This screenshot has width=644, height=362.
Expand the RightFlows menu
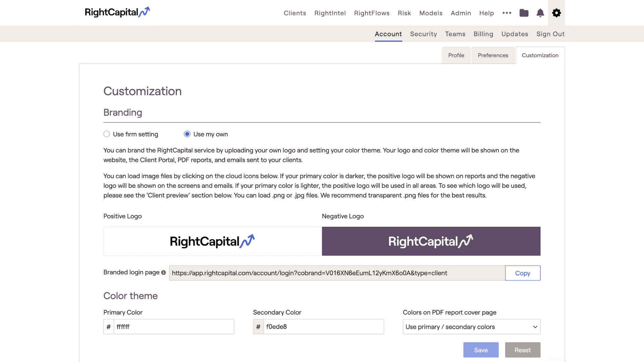[372, 13]
